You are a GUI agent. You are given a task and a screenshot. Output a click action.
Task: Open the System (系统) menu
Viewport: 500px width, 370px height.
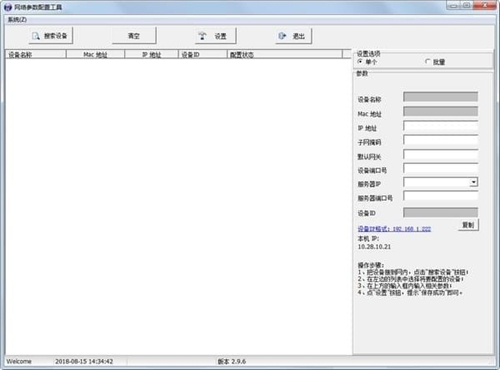coord(17,20)
